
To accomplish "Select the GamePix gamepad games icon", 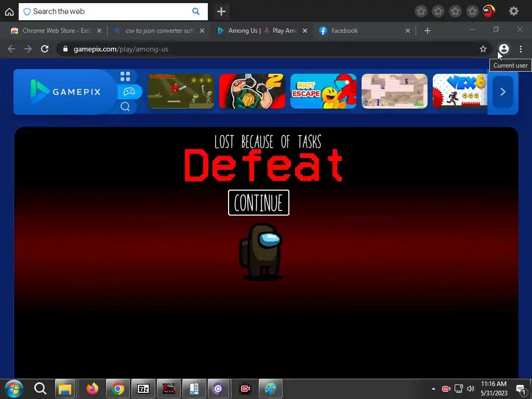I will (129, 91).
